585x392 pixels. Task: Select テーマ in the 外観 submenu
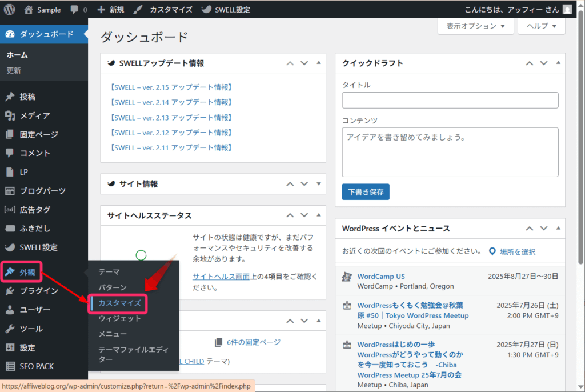(109, 272)
